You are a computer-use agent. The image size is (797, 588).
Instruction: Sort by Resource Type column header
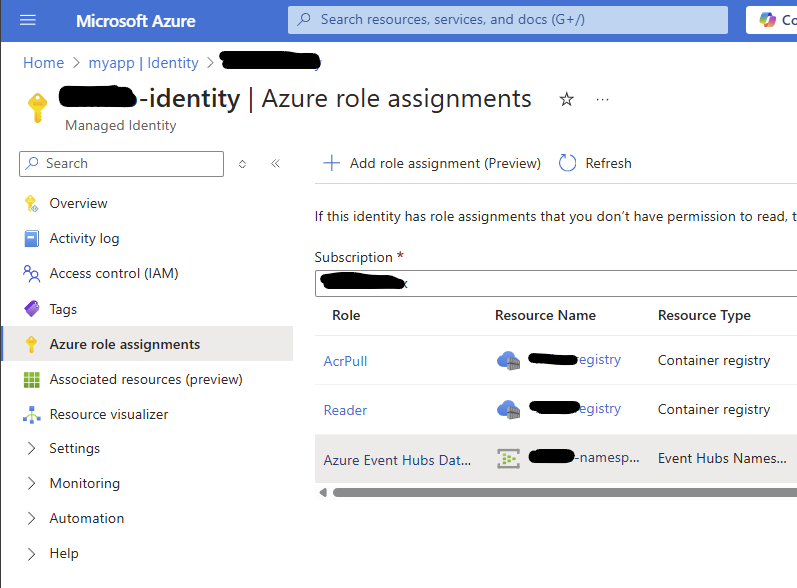point(704,316)
